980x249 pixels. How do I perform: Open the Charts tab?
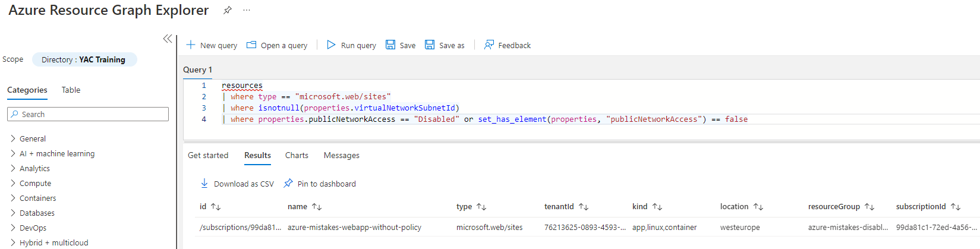pos(297,155)
